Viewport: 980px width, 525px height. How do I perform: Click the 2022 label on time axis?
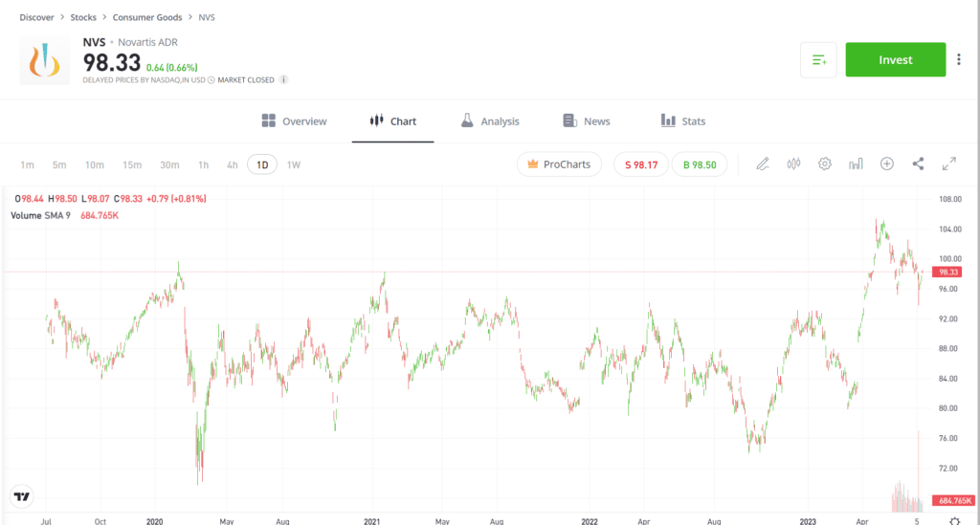pyautogui.click(x=590, y=521)
